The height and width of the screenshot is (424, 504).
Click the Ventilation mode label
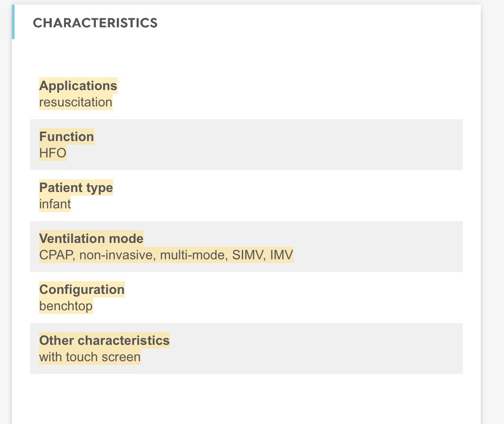(91, 238)
